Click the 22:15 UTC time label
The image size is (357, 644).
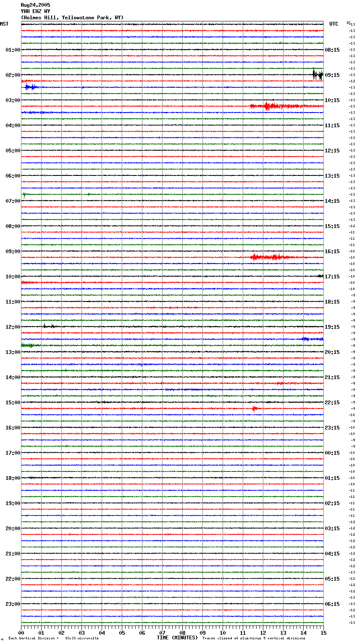[x=332, y=403]
